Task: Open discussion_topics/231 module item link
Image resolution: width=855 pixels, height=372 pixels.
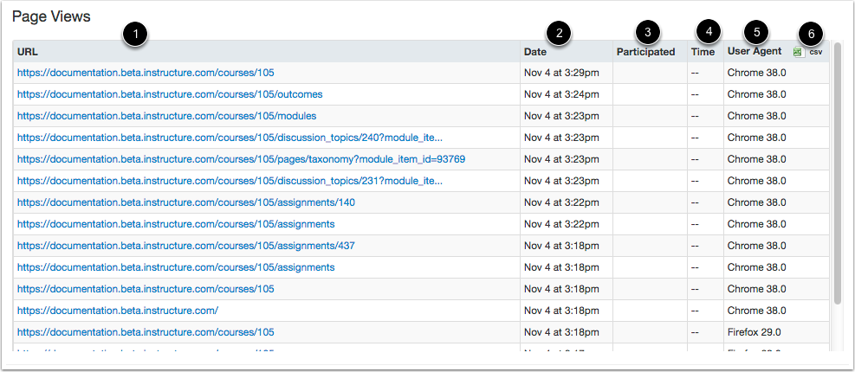Action: (x=230, y=181)
